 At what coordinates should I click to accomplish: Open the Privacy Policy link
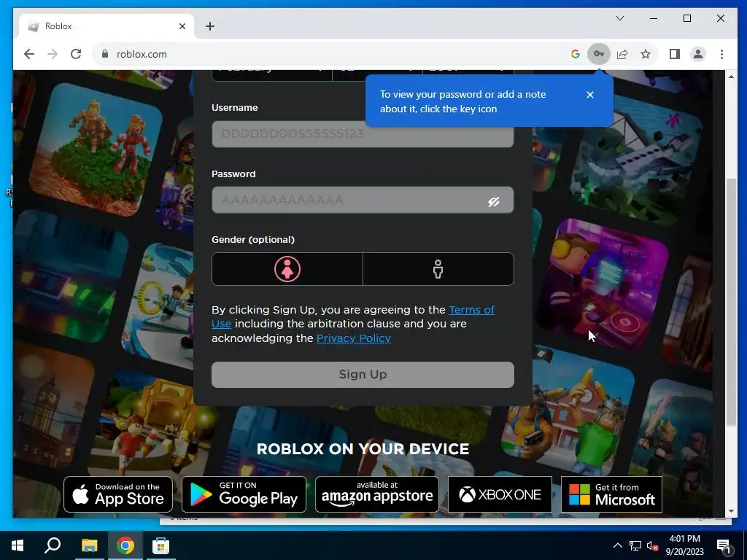(x=354, y=338)
